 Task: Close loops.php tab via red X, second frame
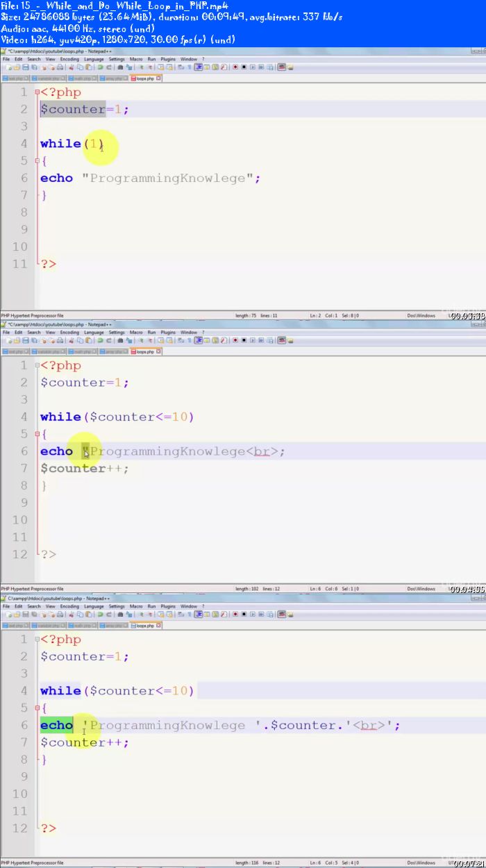pyautogui.click(x=158, y=352)
